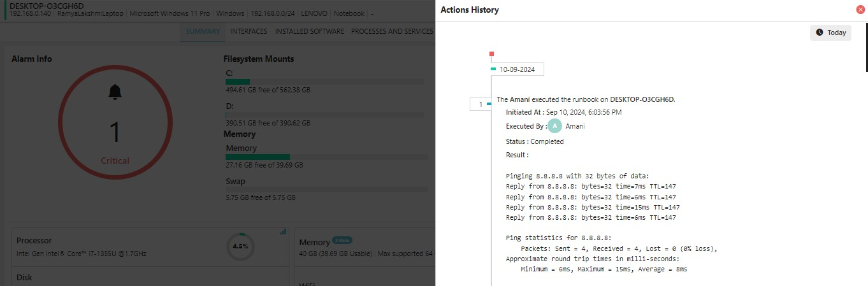This screenshot has width=868, height=286.
Task: Select the Processes and Services tab
Action: point(392,31)
